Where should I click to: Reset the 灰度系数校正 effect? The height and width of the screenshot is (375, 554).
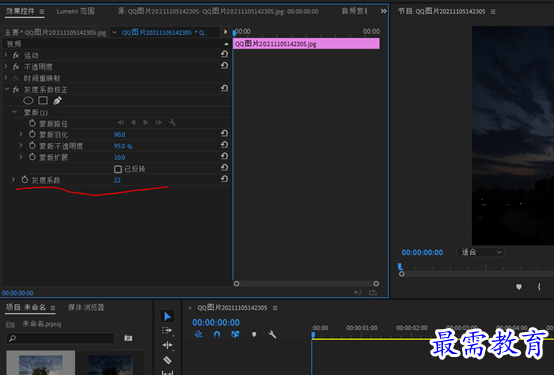(x=224, y=88)
